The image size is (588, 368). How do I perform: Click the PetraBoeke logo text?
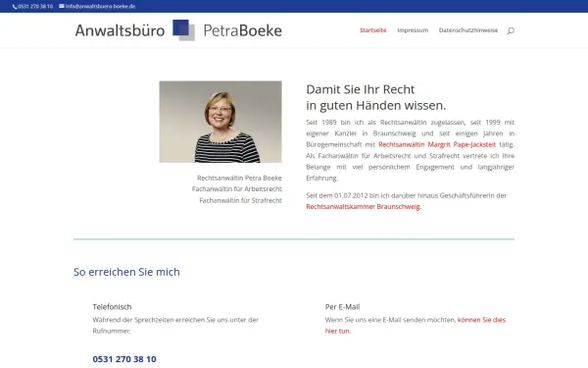243,30
